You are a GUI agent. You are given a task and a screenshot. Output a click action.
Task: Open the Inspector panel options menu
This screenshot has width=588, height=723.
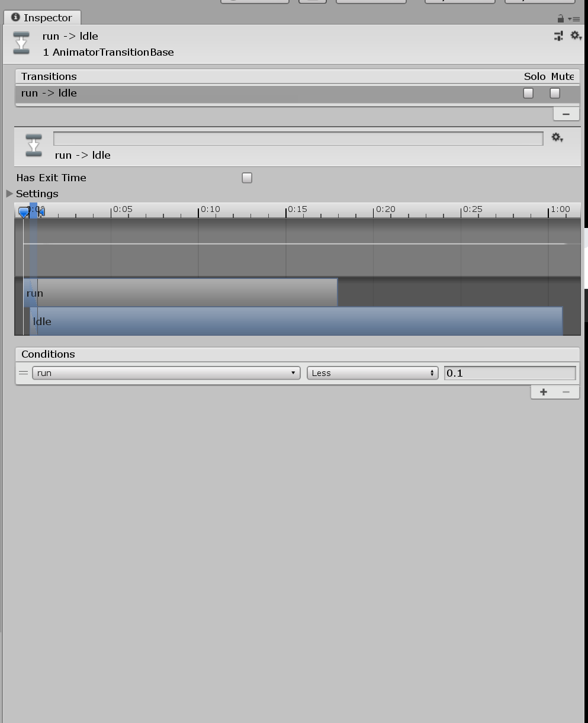coord(575,19)
